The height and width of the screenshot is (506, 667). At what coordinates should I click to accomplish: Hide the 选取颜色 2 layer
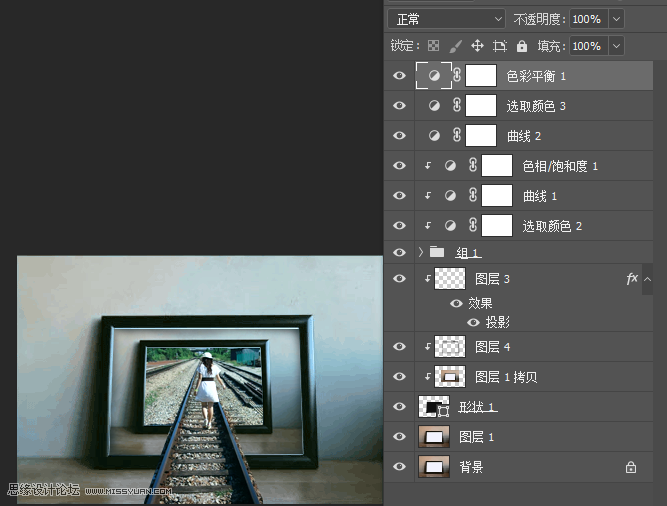tap(399, 225)
